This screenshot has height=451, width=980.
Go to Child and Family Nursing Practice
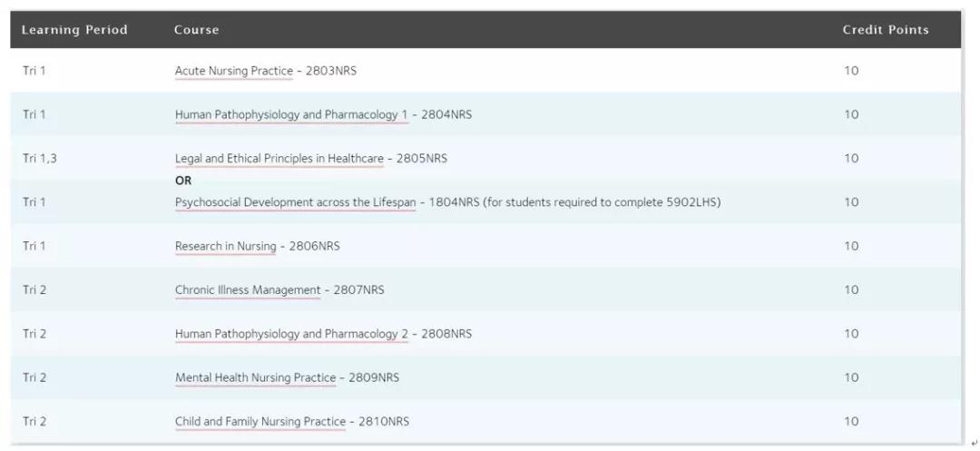click(x=260, y=422)
